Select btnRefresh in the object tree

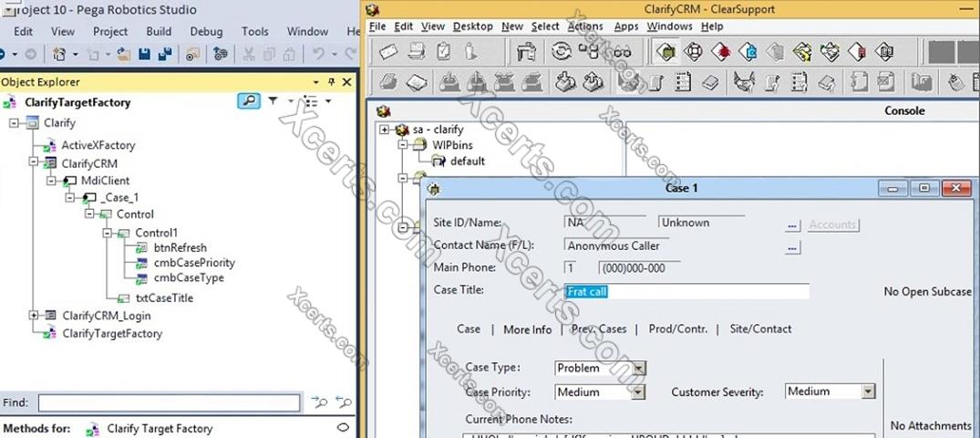pyautogui.click(x=180, y=247)
